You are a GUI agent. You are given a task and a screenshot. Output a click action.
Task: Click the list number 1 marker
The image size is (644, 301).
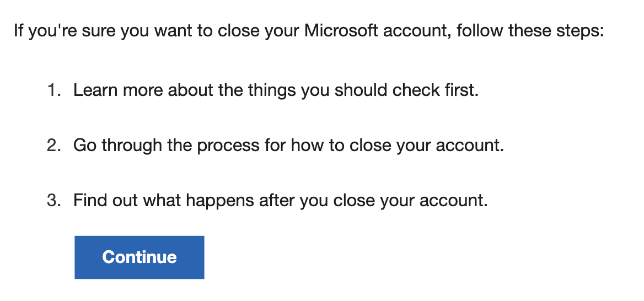[x=54, y=90]
